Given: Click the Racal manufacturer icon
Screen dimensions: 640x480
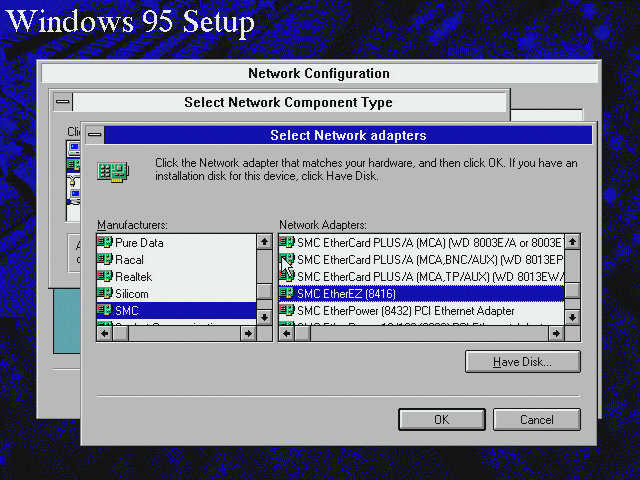Looking at the screenshot, I should coord(104,259).
